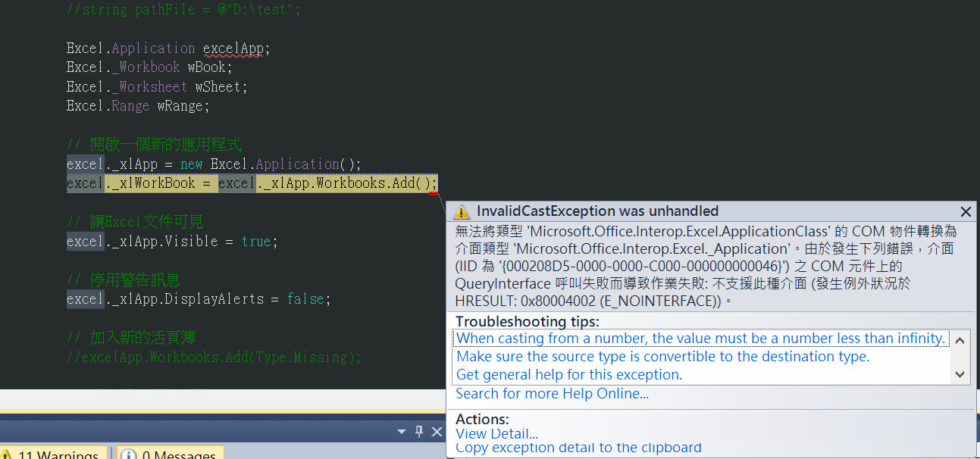This screenshot has width=980, height=459.
Task: Click the 'Excel.Range wRange;' line
Action: (x=138, y=106)
